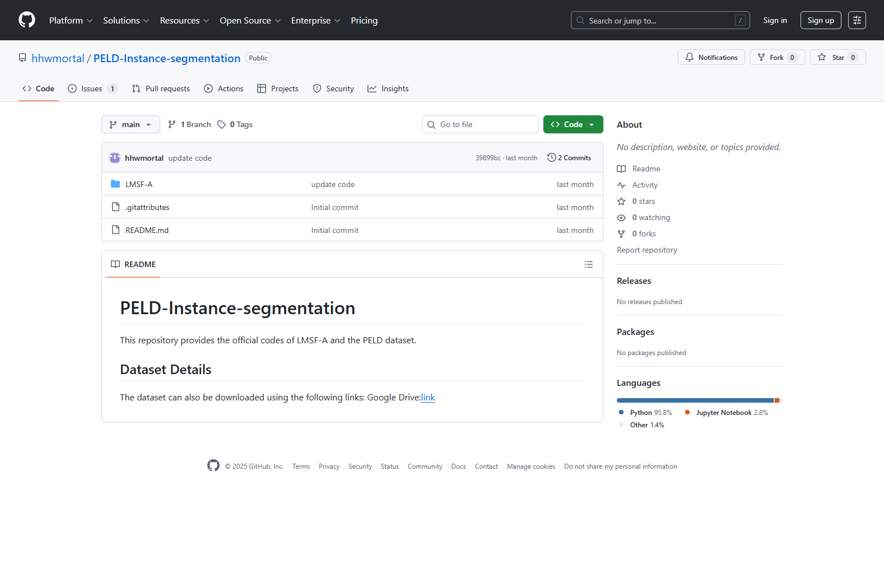Open the Google Drive dataset link

coord(428,397)
